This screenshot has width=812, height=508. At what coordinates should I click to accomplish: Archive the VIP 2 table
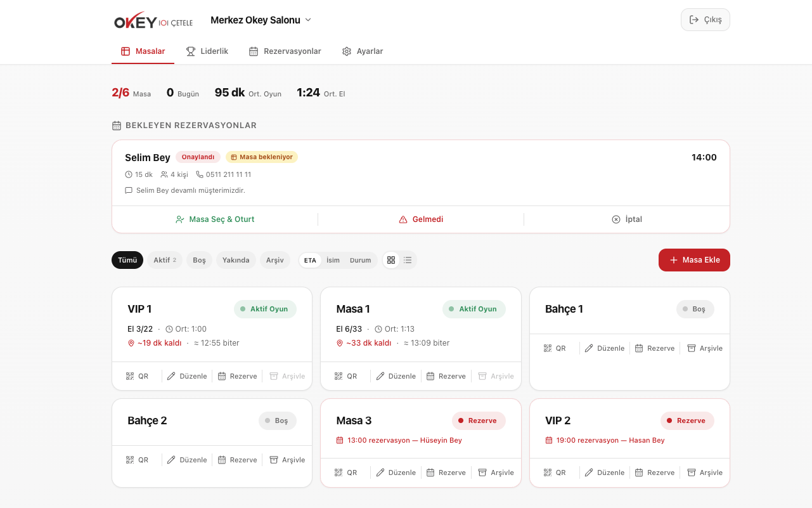click(705, 472)
